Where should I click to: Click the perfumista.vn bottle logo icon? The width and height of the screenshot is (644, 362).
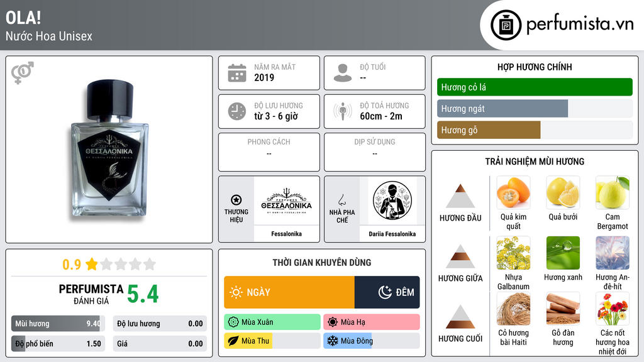pos(506,25)
